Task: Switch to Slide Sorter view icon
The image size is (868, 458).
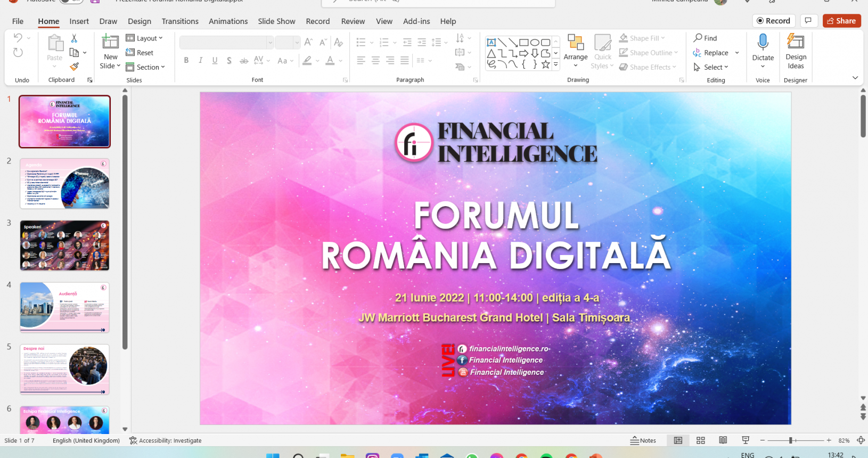Action: click(701, 440)
